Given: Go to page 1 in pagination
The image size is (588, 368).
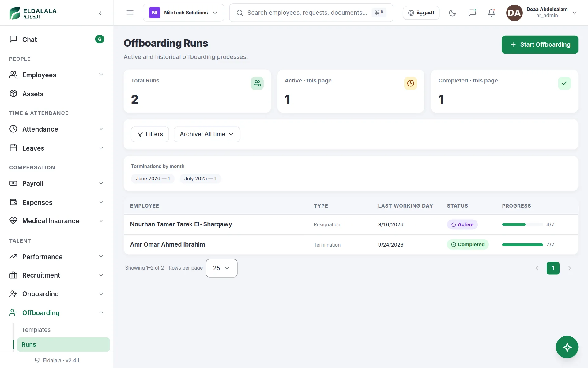Looking at the screenshot, I should click(553, 268).
